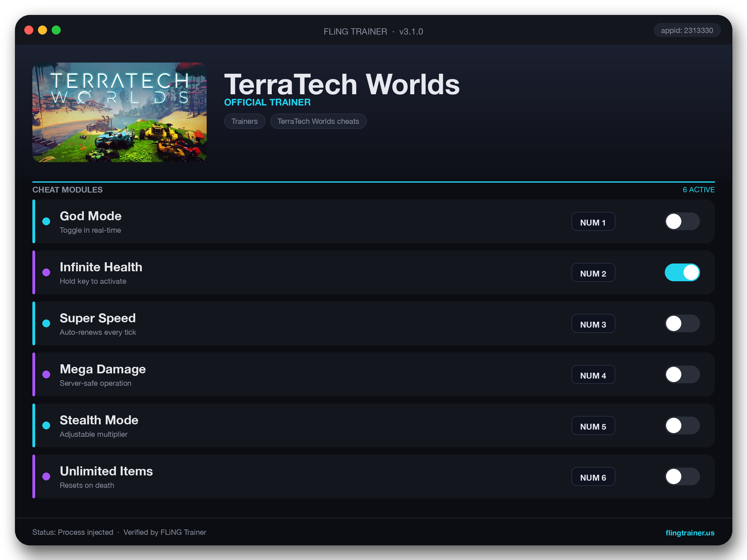Screen dimensions: 747x560
Task: Choose the NUM 5 hotkey button
Action: coord(593,425)
